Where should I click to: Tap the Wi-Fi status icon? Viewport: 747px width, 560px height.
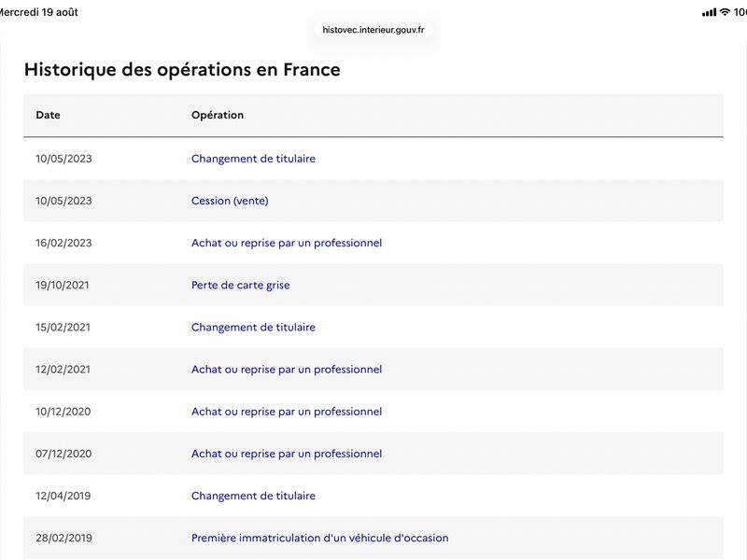click(725, 12)
